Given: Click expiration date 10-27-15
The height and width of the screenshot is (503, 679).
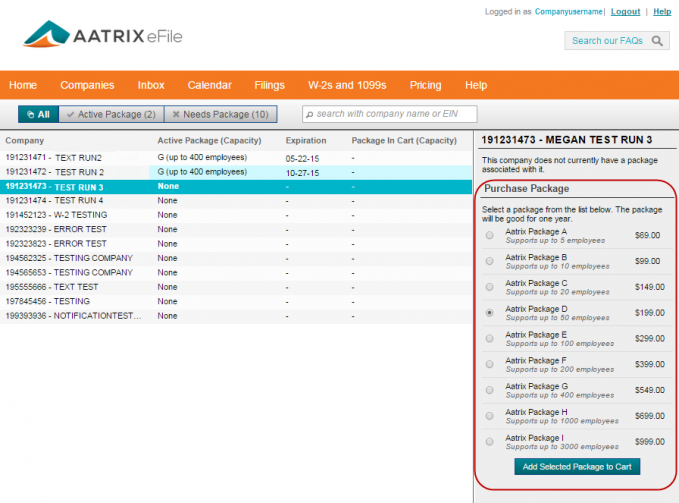Looking at the screenshot, I should 302,173.
